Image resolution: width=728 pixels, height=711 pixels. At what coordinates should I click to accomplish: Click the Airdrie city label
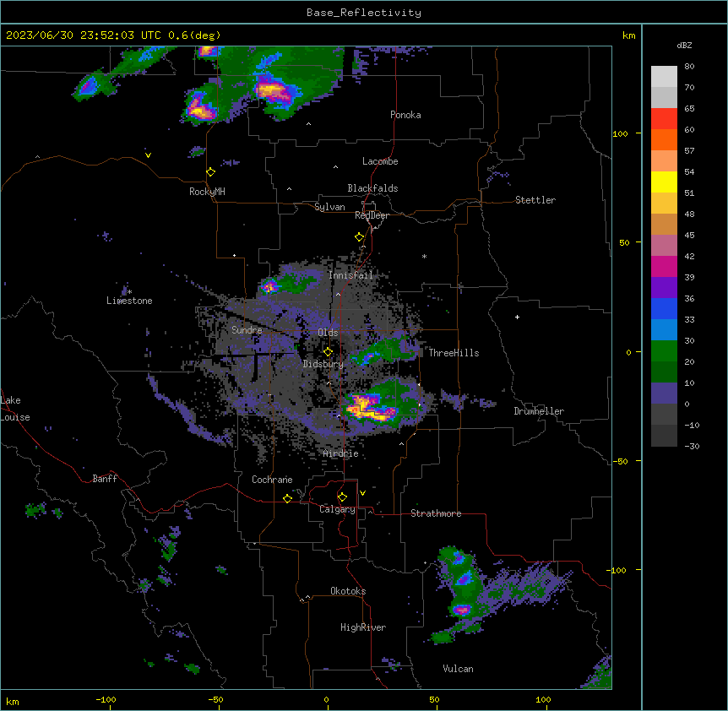pos(341,453)
